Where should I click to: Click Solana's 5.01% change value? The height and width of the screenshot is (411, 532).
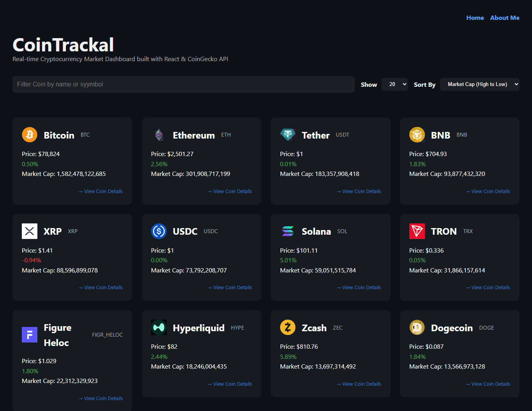288,260
